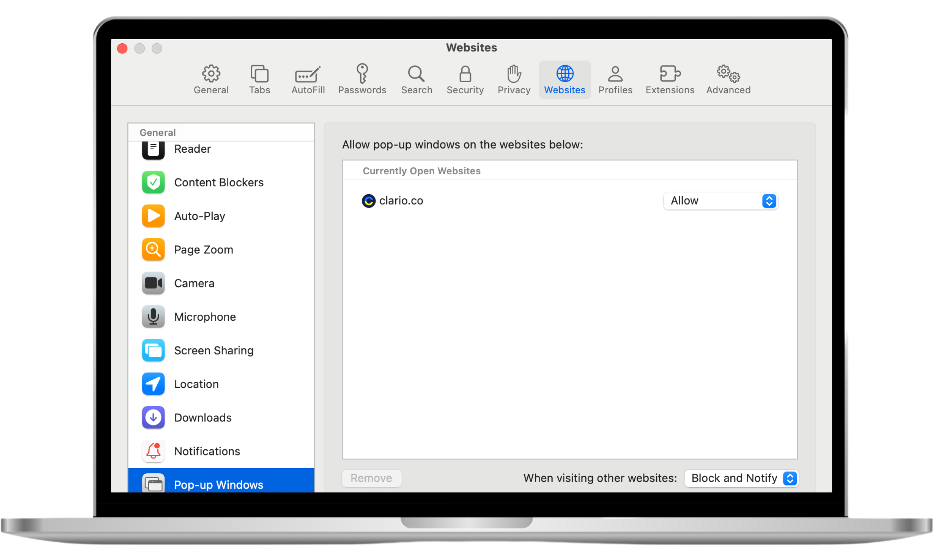
Task: Open Advanced preferences
Action: (x=727, y=79)
